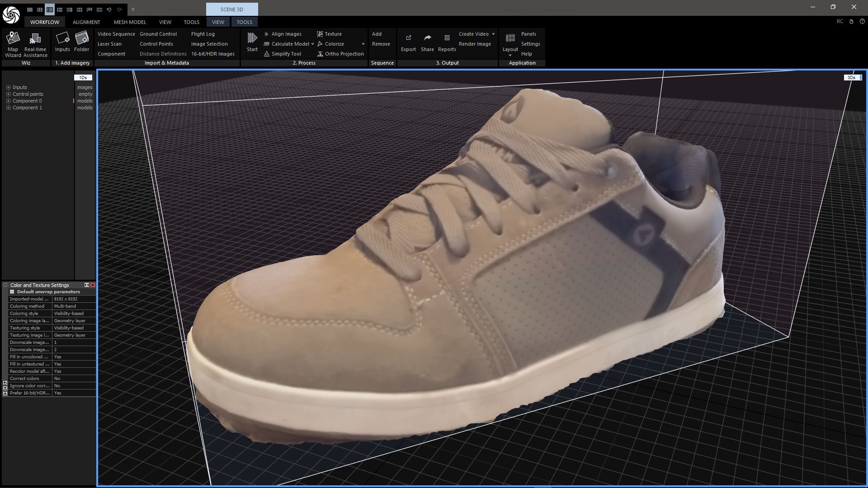
Task: Open the Calculate Model dropdown arrow
Action: click(x=312, y=44)
